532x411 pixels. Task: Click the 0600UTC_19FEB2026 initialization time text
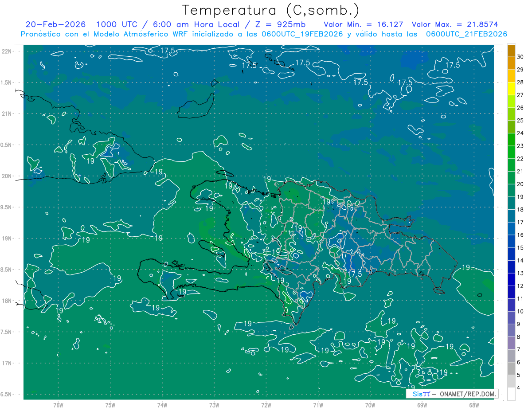click(301, 34)
